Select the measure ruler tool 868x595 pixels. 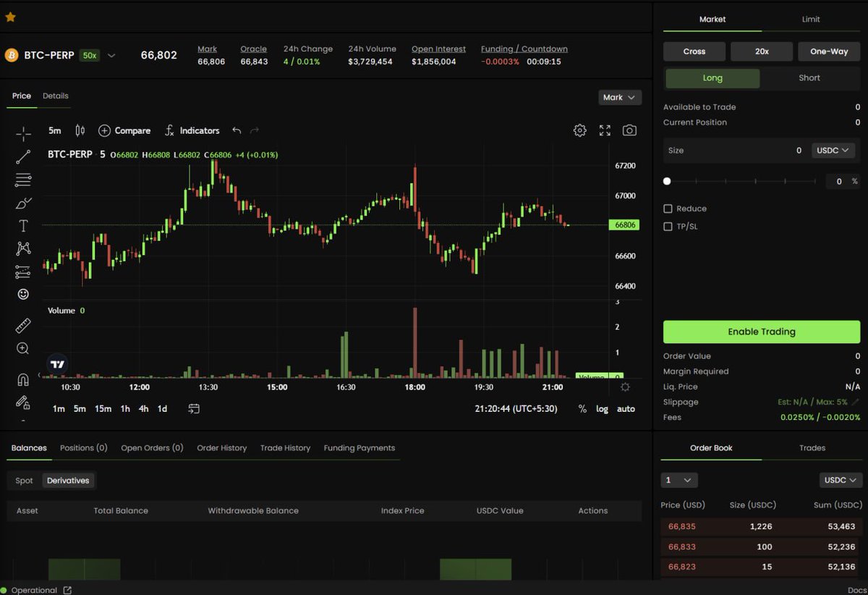pyautogui.click(x=22, y=325)
